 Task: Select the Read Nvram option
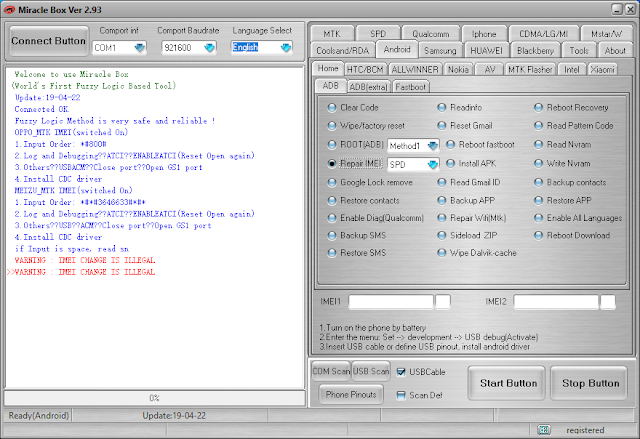538,144
